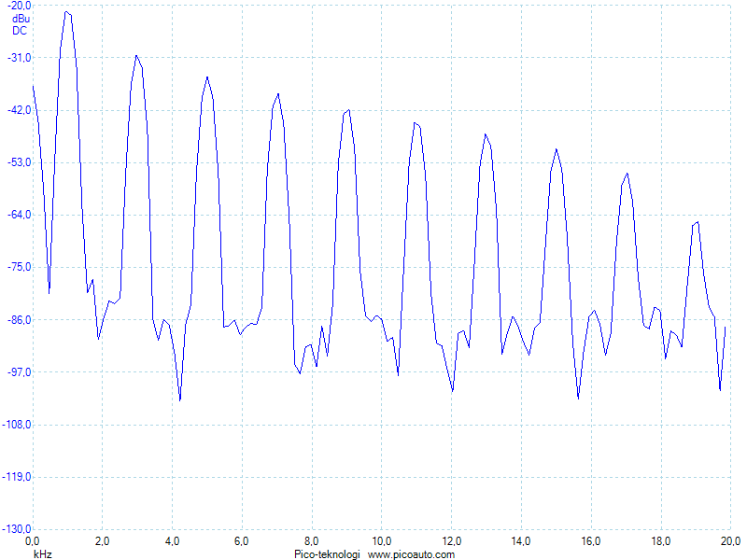
Task: Click the -31,0 y-axis label
Action: pos(19,58)
